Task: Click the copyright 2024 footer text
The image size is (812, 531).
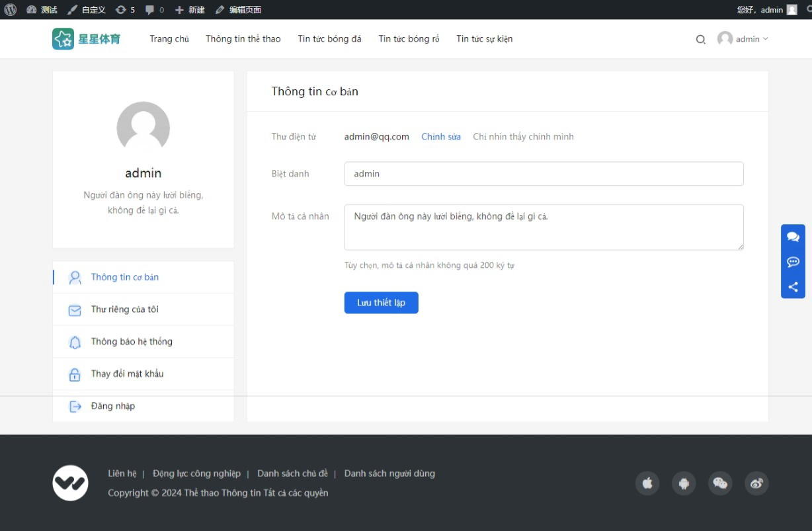Action: (x=218, y=493)
